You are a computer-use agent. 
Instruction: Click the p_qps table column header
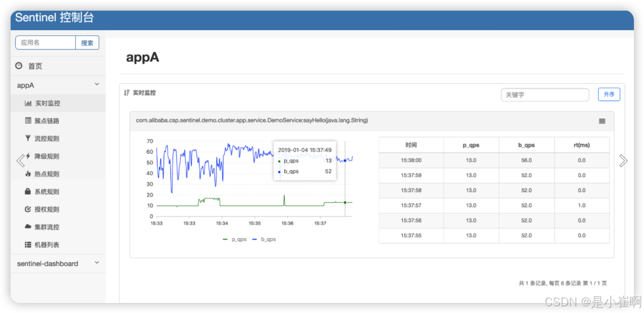[471, 145]
